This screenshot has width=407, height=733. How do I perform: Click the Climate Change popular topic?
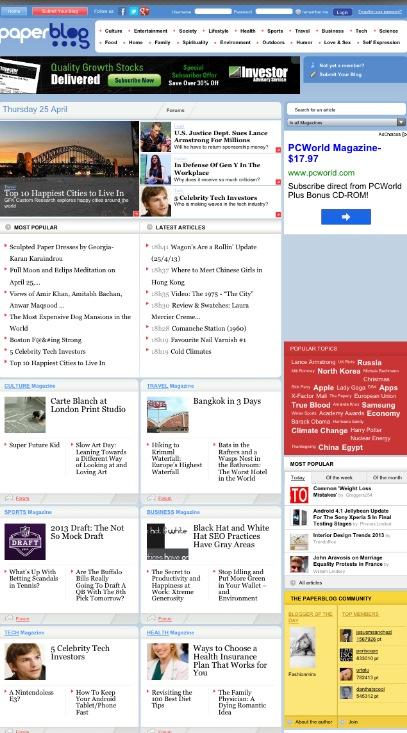pos(320,431)
